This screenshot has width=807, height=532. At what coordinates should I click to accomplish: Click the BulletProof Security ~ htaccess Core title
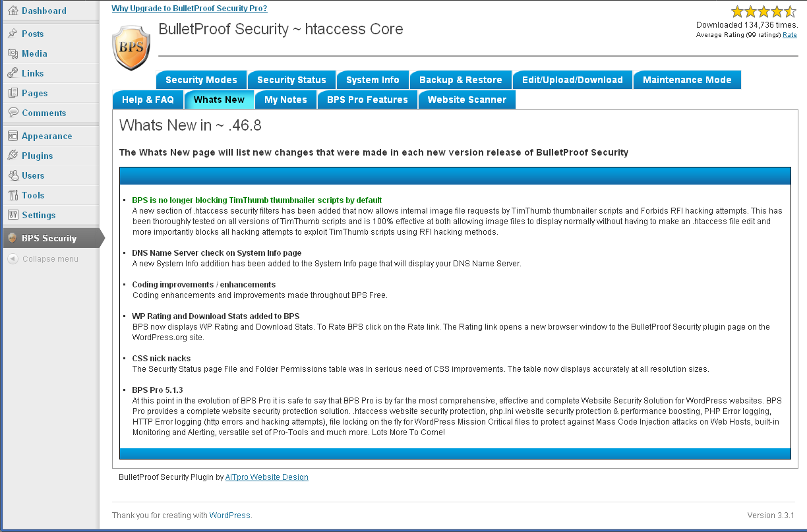click(281, 29)
